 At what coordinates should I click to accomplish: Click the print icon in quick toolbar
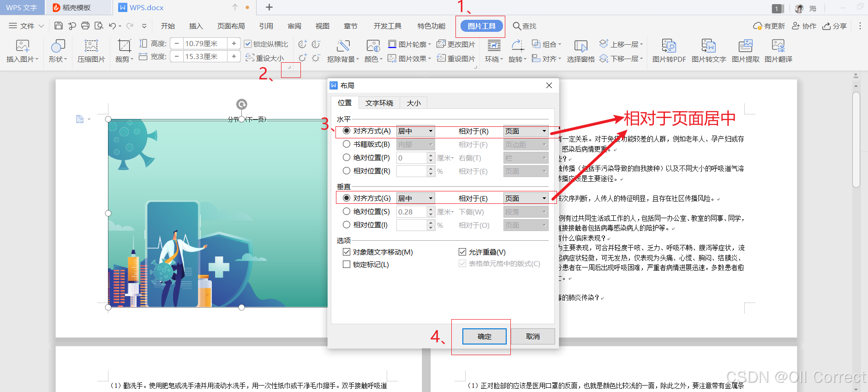[x=85, y=26]
